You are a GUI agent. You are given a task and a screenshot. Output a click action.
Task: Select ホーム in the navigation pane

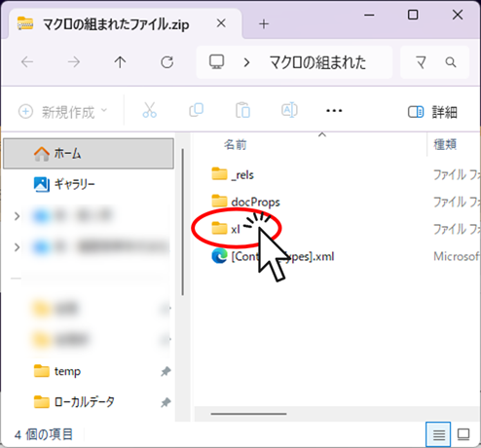pos(89,154)
